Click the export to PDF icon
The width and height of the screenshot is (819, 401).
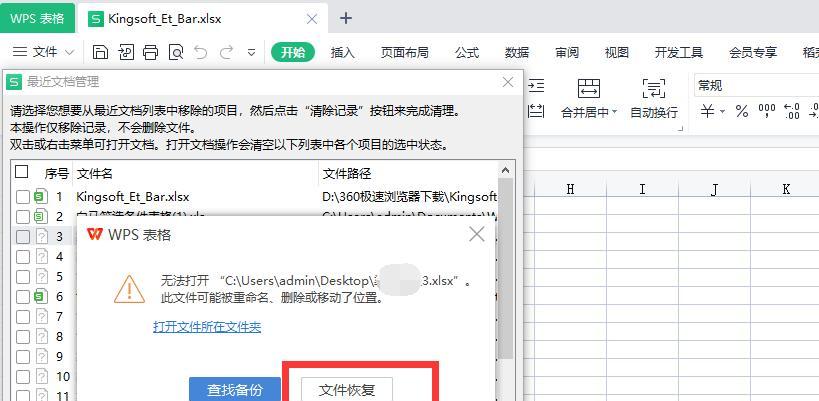coord(126,52)
